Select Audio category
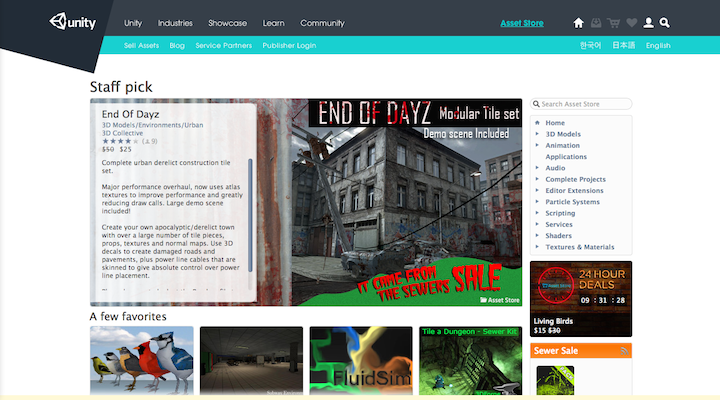720x400 pixels. (x=555, y=168)
